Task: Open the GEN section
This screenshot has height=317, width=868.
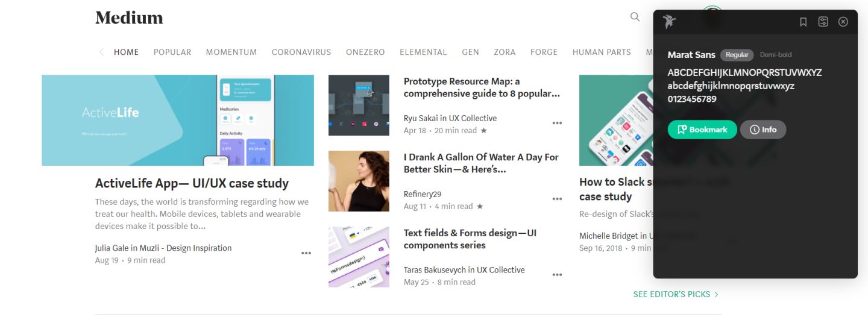Action: (x=470, y=52)
